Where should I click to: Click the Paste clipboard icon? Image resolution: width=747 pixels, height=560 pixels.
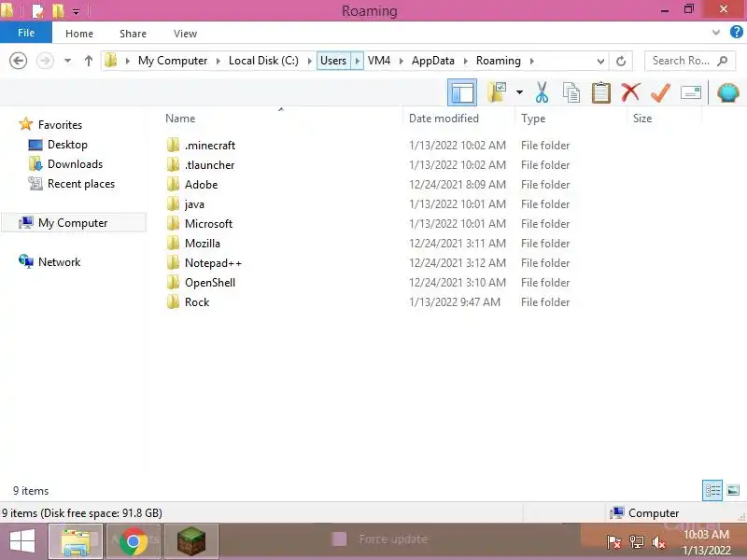click(x=600, y=92)
